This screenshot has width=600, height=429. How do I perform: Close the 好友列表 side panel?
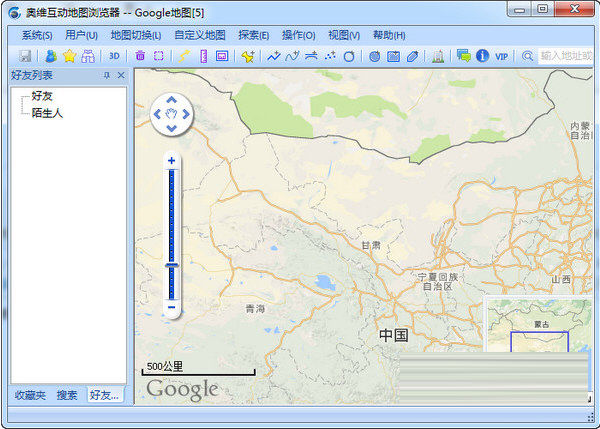[121, 76]
